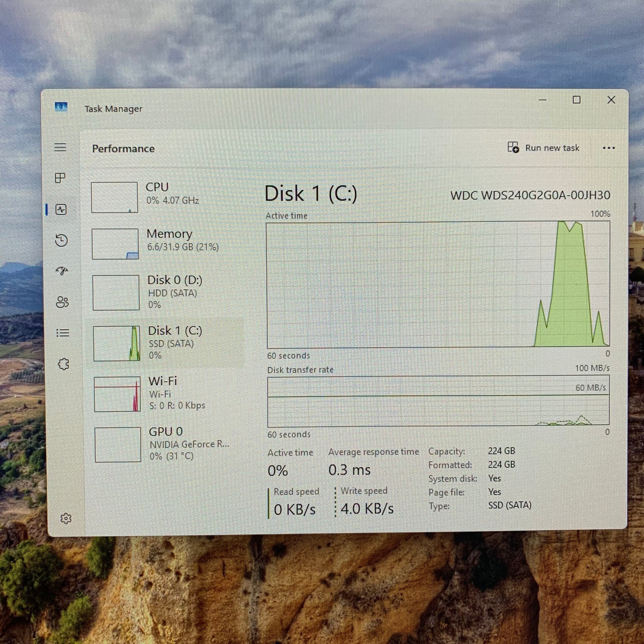This screenshot has width=644, height=644.
Task: Click the Active time graph
Action: coord(438,285)
